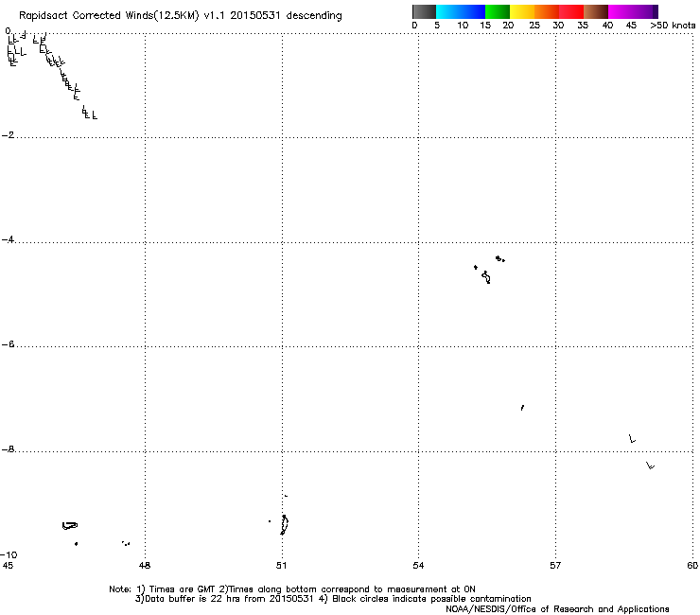700x615 pixels.
Task: Click the magenta 40-45 knots color segment
Action: [621, 11]
